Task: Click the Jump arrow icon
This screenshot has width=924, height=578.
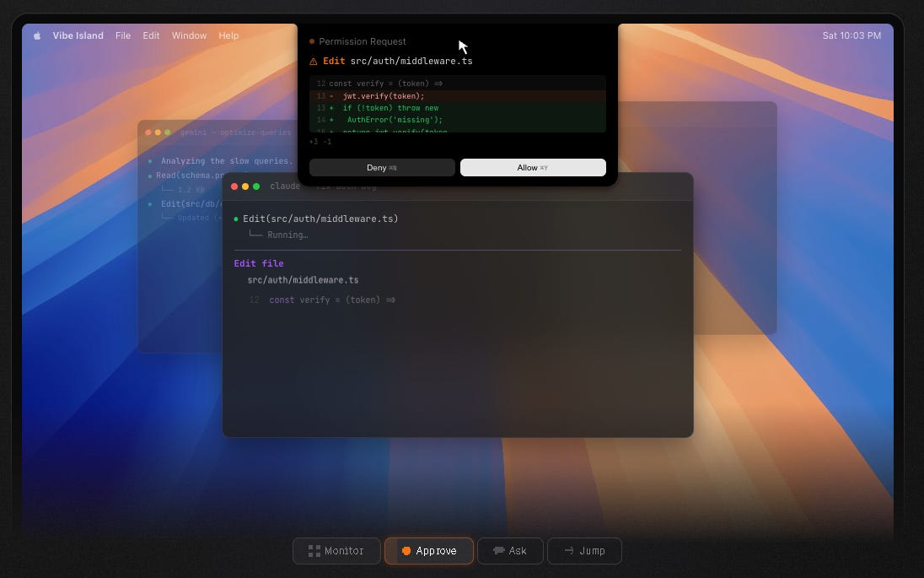Action: click(569, 550)
